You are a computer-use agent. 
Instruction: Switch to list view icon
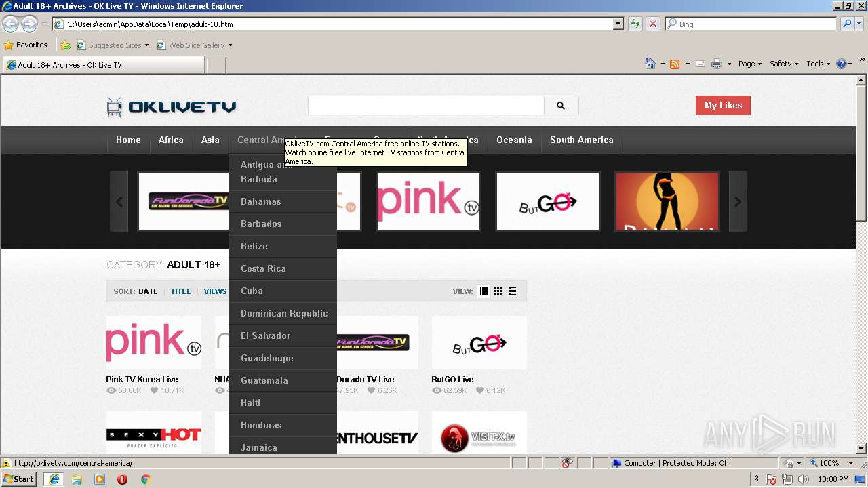[x=512, y=291]
